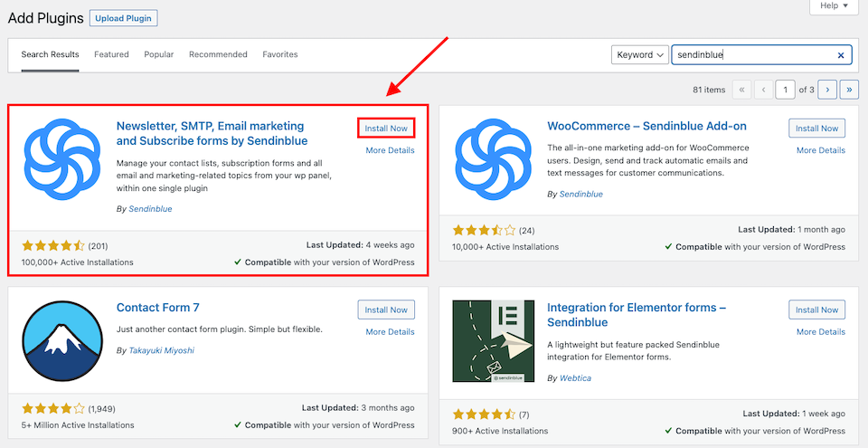Open More Details for Contact Form 7

[390, 331]
